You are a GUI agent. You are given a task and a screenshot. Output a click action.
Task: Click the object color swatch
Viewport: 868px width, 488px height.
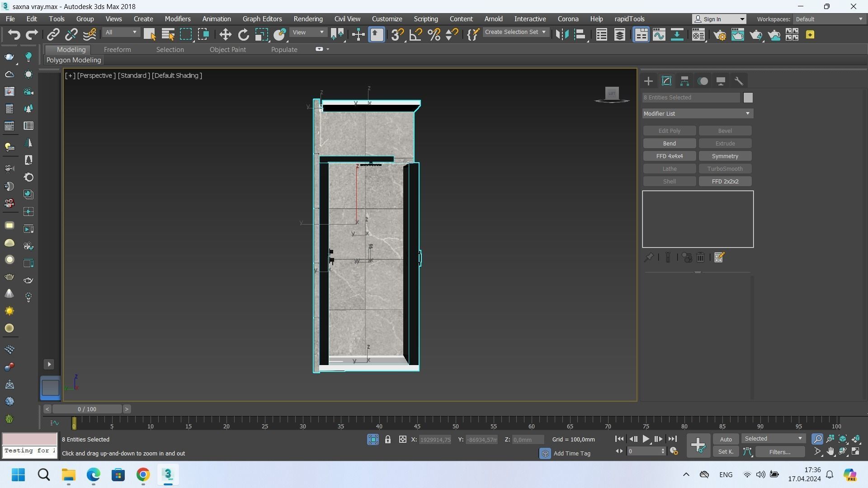click(748, 98)
